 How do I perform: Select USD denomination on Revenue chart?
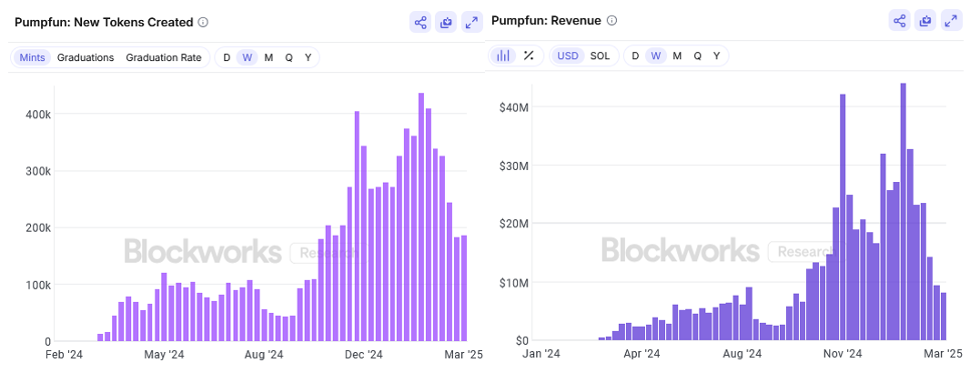pyautogui.click(x=568, y=55)
